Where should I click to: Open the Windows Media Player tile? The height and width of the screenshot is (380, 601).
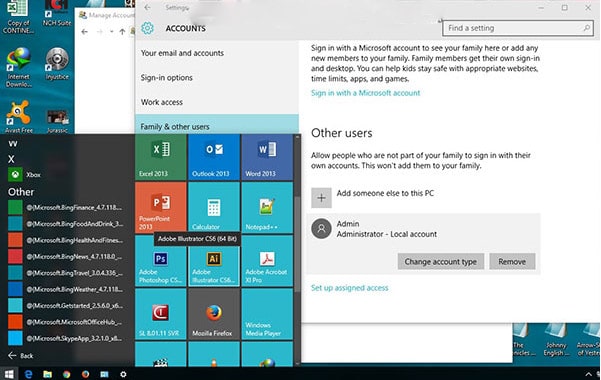point(267,314)
